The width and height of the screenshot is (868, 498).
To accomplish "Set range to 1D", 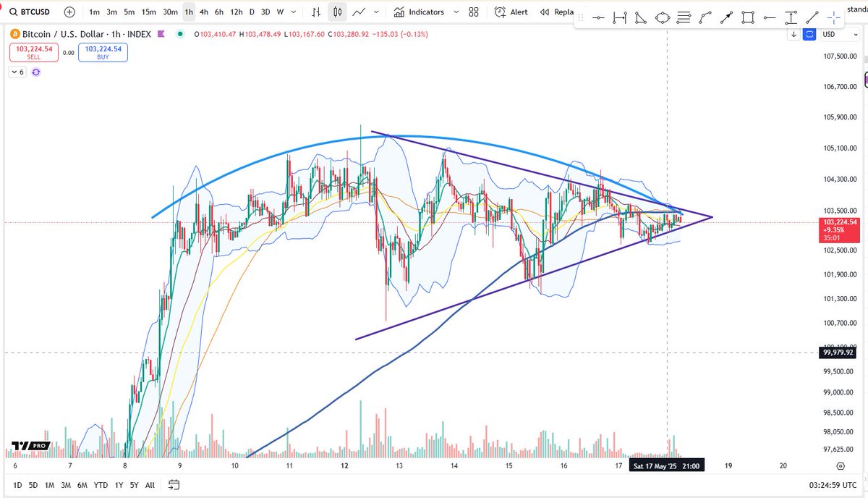I will pos(18,484).
